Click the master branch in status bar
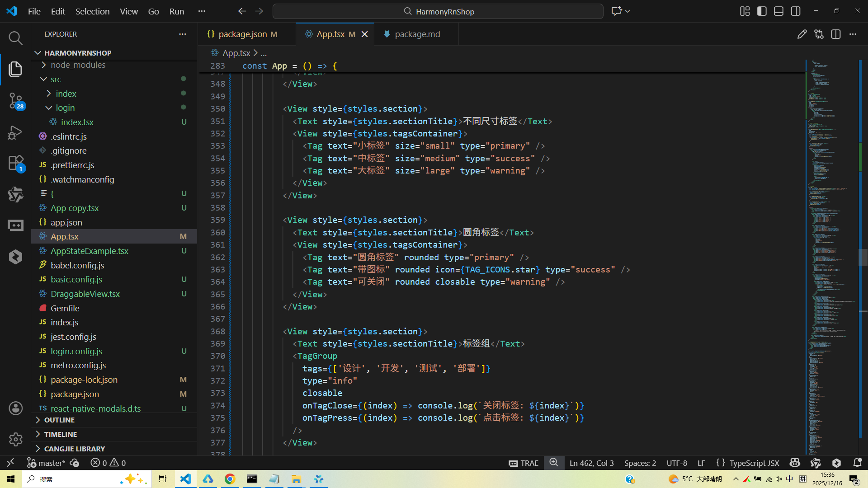This screenshot has width=868, height=488. (46, 463)
